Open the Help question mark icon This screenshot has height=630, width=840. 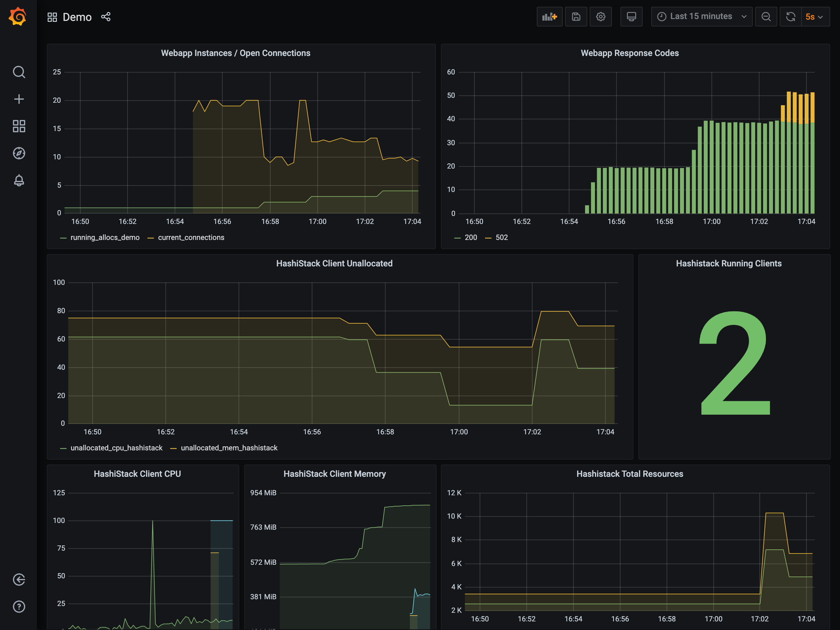(x=19, y=606)
